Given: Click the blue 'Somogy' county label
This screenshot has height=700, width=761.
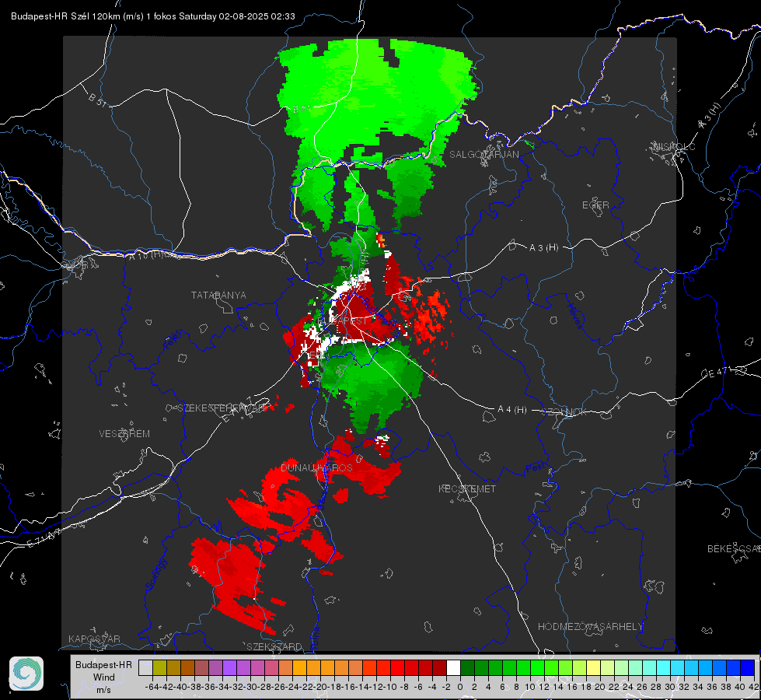Looking at the screenshot, I should pyautogui.click(x=155, y=574).
